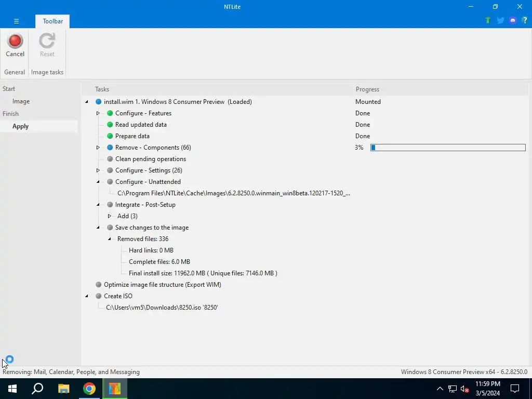The image size is (532, 399).
Task: Click blue dot beside Remove - Components
Action: [x=110, y=148]
